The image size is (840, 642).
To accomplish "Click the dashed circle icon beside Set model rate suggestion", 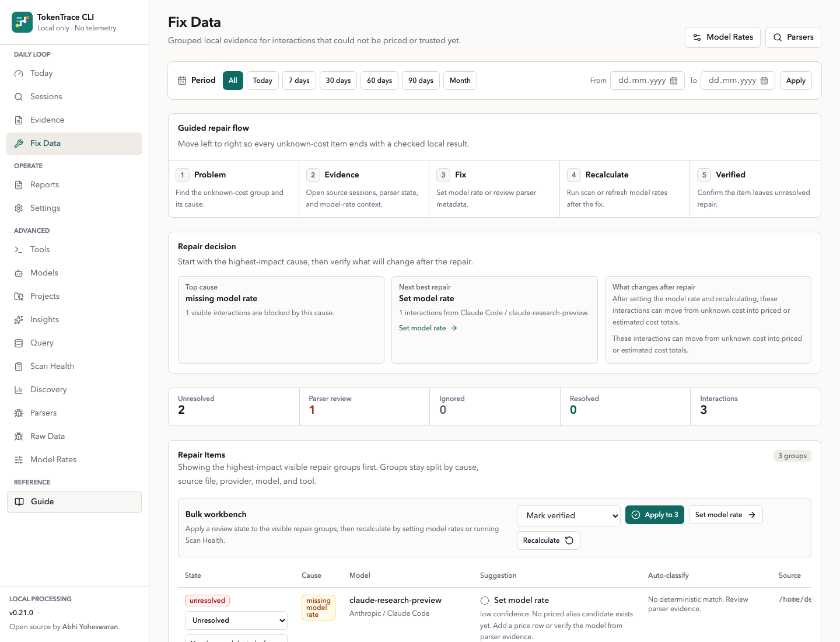I will [x=485, y=601].
